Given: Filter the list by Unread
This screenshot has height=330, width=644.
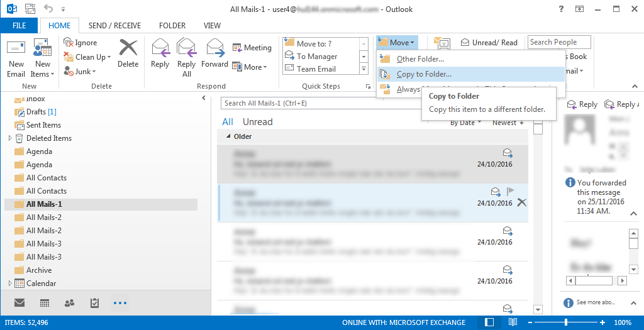Looking at the screenshot, I should point(257,122).
